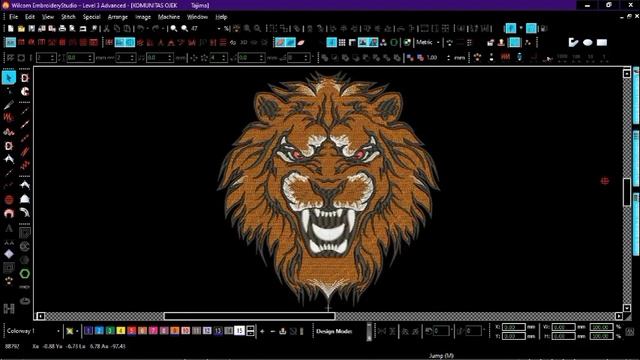Screen dimensions: 640x360
Task: Select color swatch 1 in palette
Action: (88, 331)
